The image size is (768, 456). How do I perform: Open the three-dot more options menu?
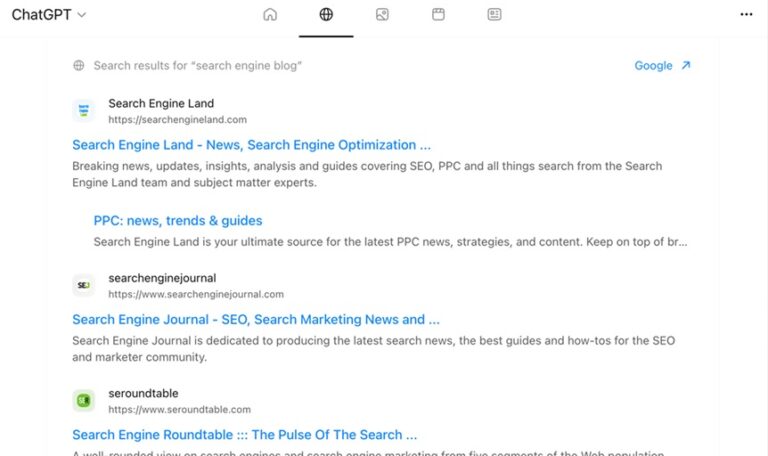745,15
